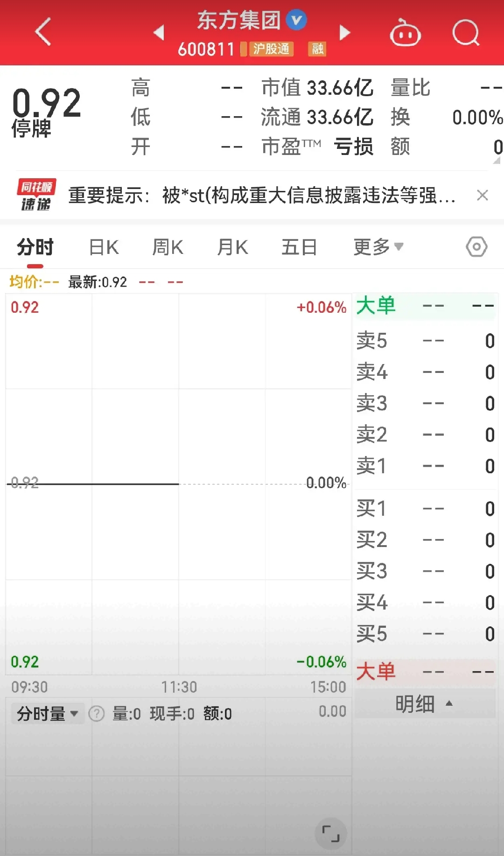The height and width of the screenshot is (856, 504).
Task: Tap the 融 margin tag
Action: (317, 49)
